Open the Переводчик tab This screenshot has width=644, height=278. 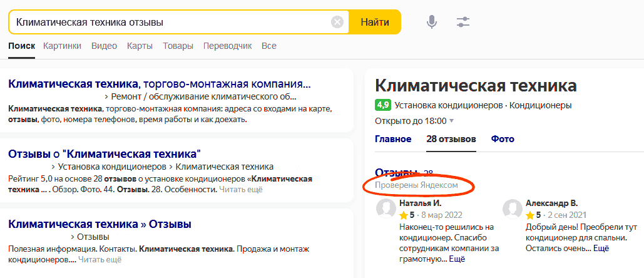click(227, 46)
